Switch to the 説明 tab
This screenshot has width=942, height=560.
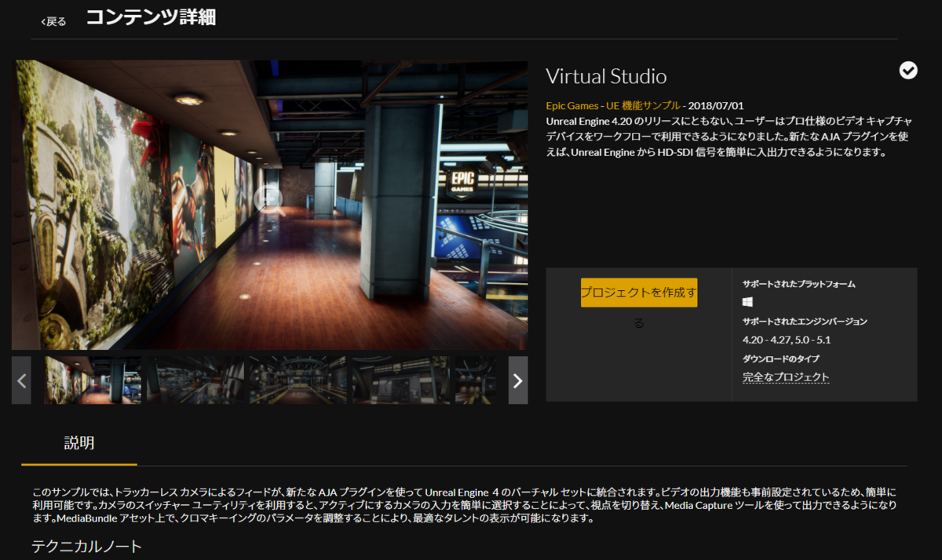point(79,443)
